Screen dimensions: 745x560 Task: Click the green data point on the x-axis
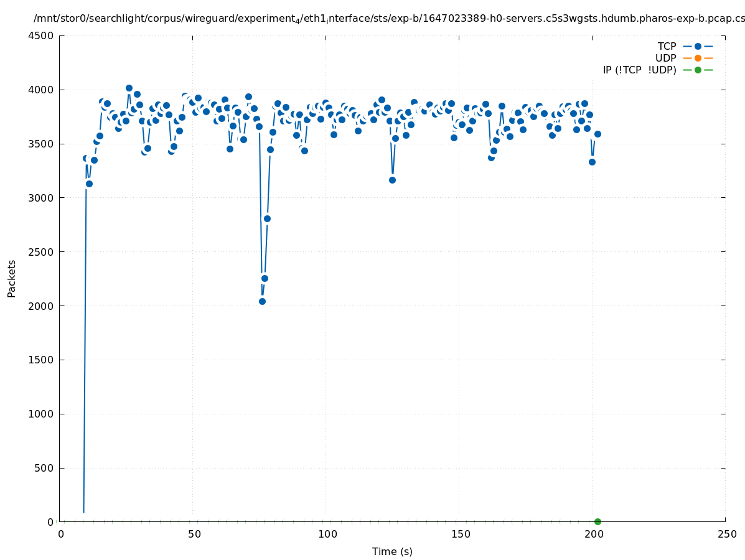pyautogui.click(x=597, y=521)
